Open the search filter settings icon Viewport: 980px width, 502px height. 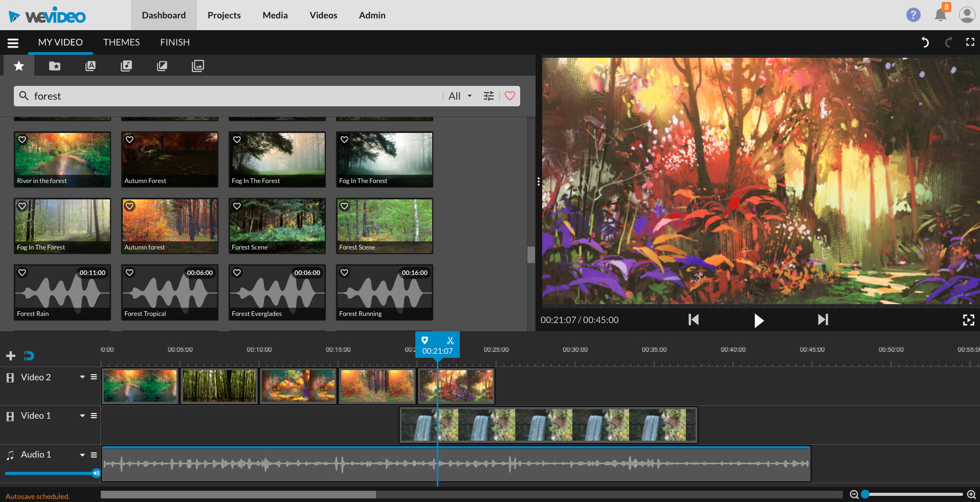(488, 96)
